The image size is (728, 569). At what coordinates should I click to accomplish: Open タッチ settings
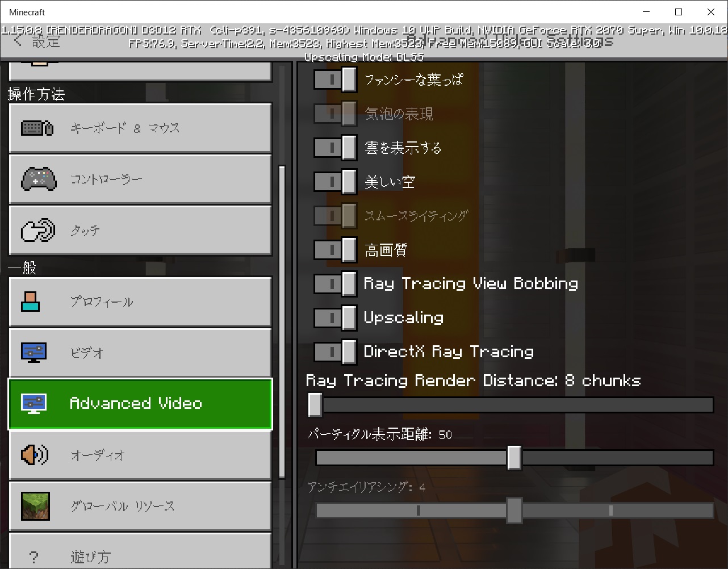tap(140, 230)
